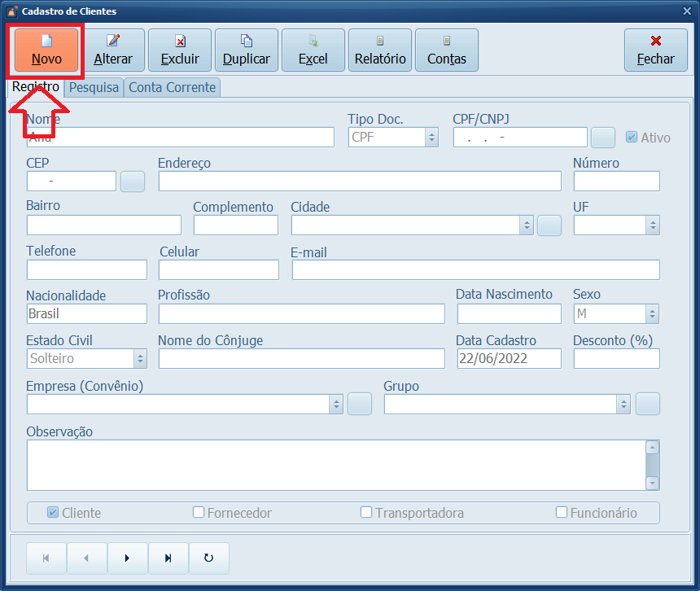Expand the Cidade dropdown
This screenshot has width=700, height=591.
tap(527, 225)
